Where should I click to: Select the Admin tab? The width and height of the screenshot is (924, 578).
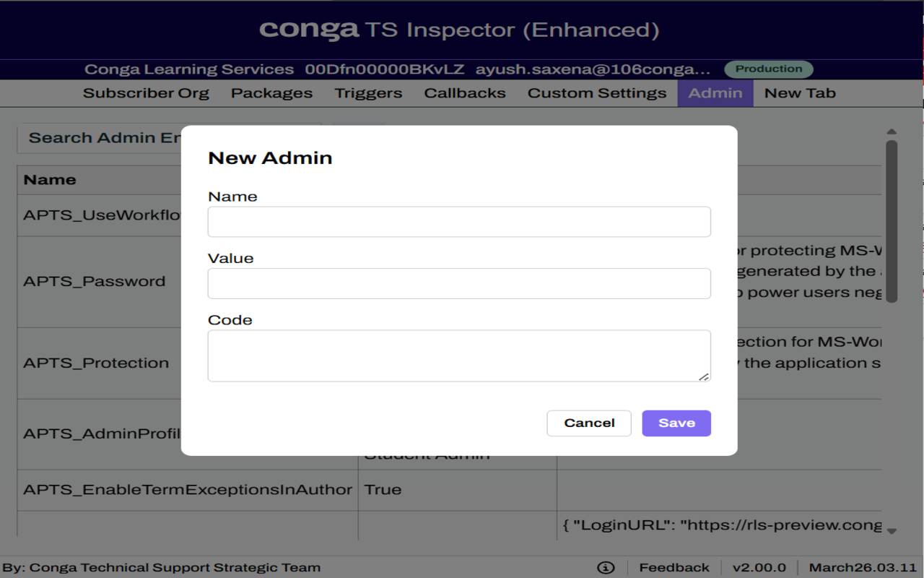tap(715, 93)
